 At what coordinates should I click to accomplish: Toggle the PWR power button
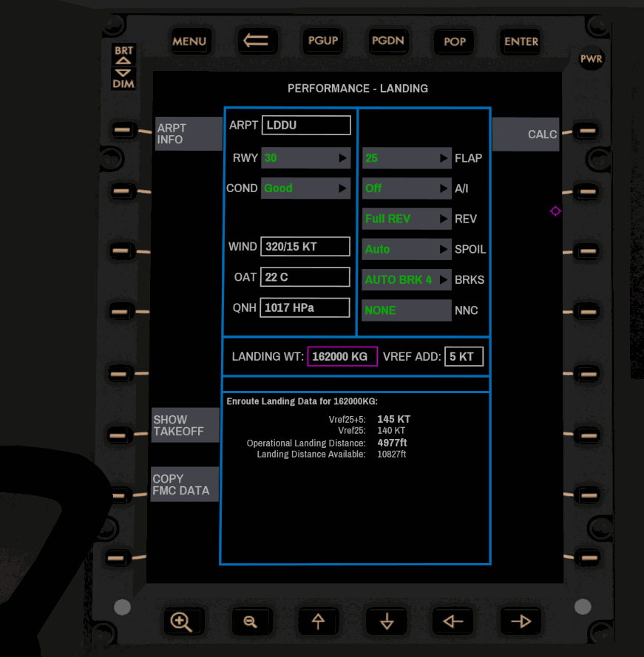coord(591,59)
